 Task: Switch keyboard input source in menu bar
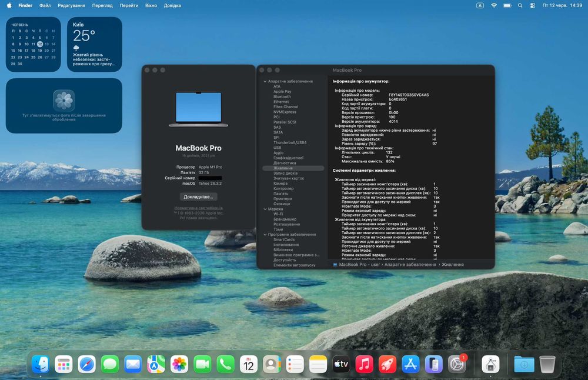[x=480, y=5]
